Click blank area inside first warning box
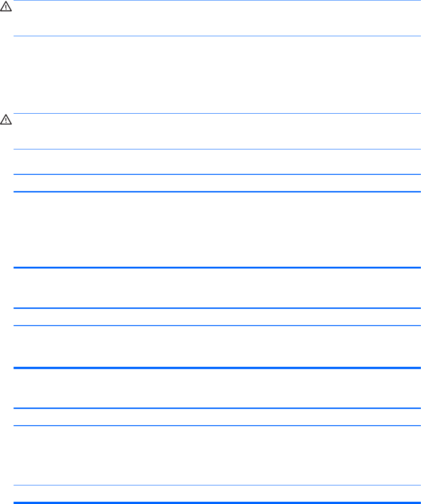The height and width of the screenshot is (504, 421). (217, 18)
